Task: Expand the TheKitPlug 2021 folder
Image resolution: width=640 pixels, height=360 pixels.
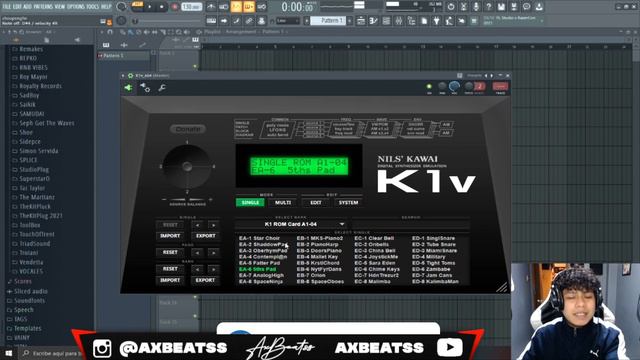Action: click(x=41, y=216)
